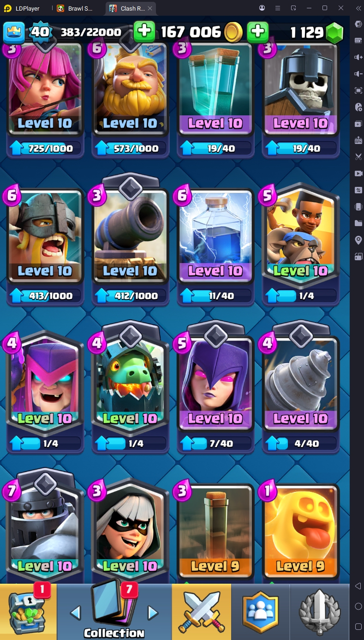Open the Shop chest tab icon
The image size is (364, 640).
coord(28,611)
